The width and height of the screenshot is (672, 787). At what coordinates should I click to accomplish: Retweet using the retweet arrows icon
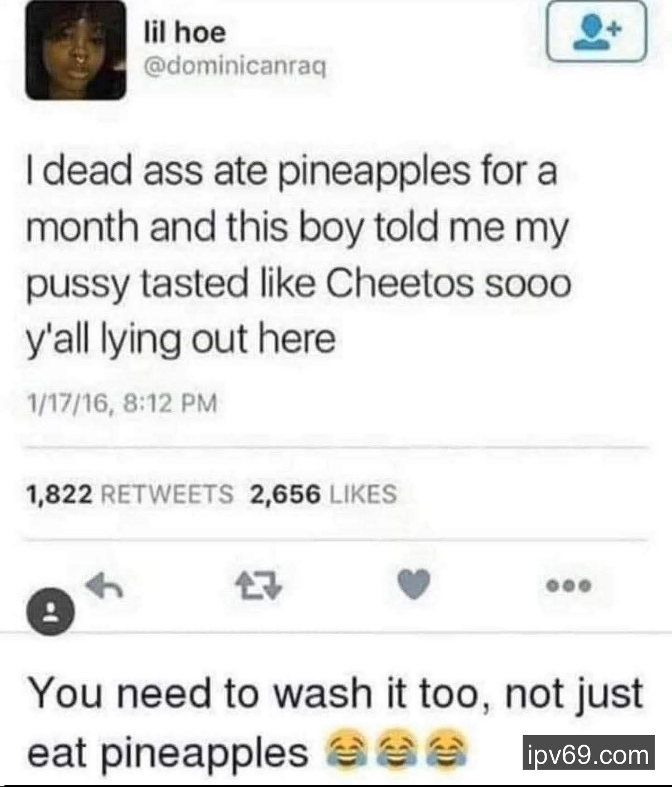(x=258, y=586)
